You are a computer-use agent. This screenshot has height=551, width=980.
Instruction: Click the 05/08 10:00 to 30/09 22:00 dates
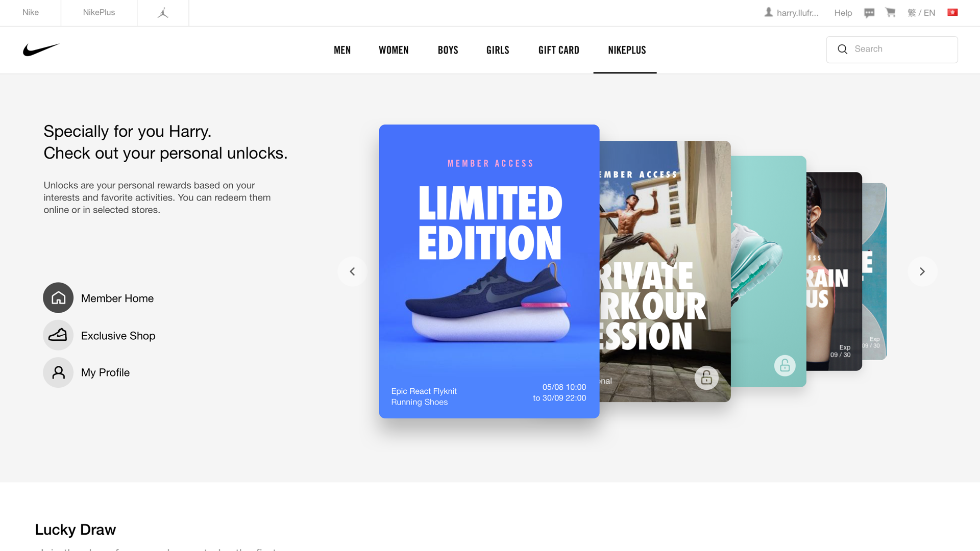click(559, 392)
